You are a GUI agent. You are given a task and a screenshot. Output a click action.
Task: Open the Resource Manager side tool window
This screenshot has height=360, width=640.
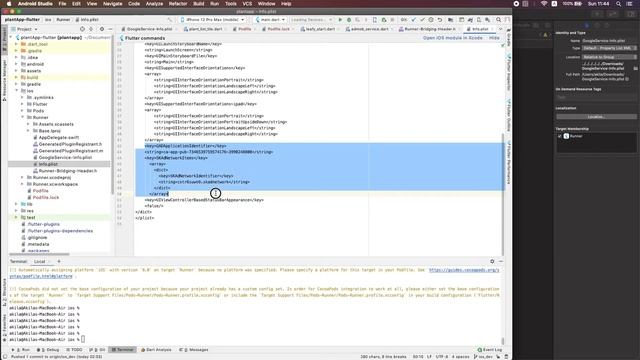tap(4, 81)
